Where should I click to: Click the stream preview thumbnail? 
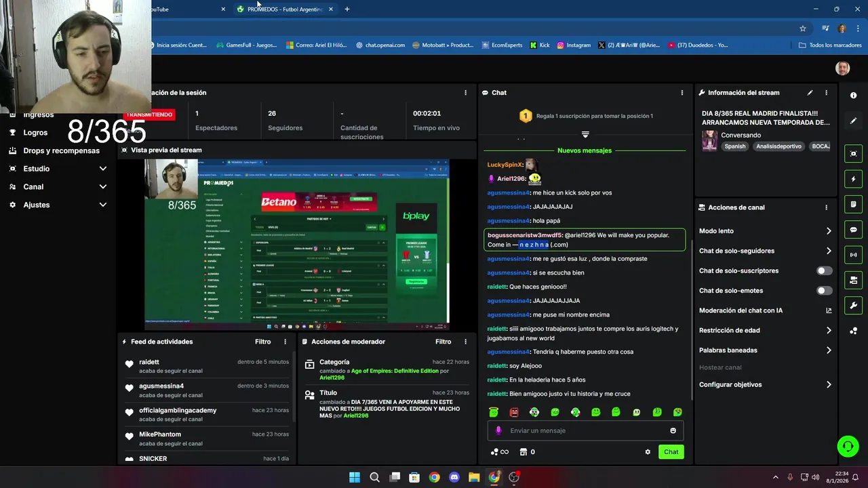tap(296, 245)
